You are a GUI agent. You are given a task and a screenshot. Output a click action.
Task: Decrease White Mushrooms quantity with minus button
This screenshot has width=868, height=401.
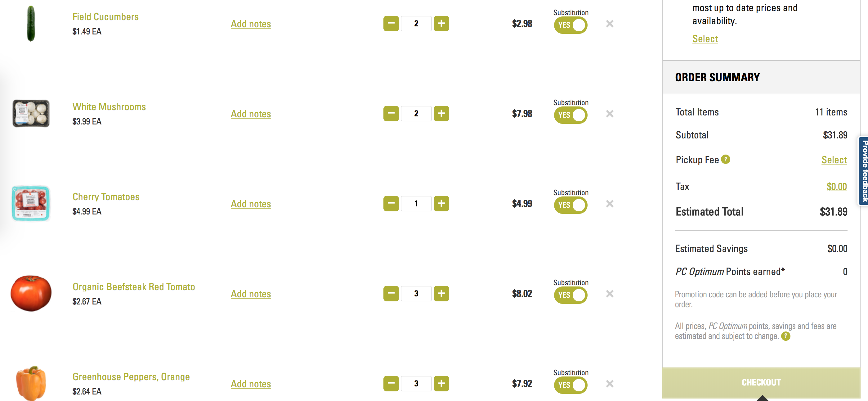click(391, 114)
